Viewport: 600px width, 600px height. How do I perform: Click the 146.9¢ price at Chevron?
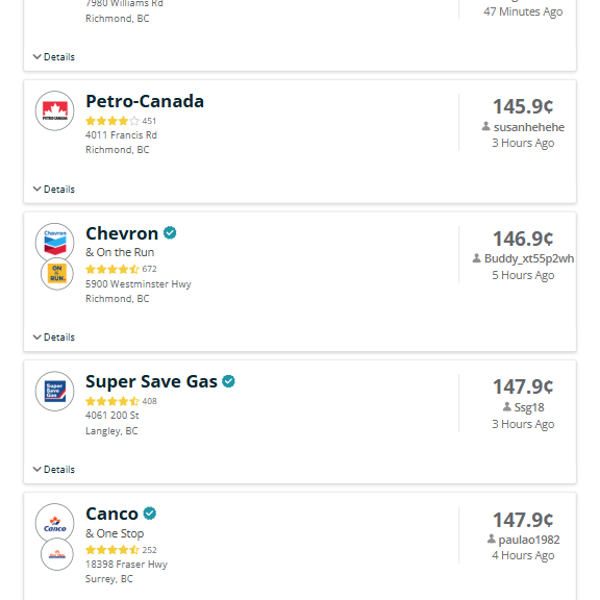[522, 238]
